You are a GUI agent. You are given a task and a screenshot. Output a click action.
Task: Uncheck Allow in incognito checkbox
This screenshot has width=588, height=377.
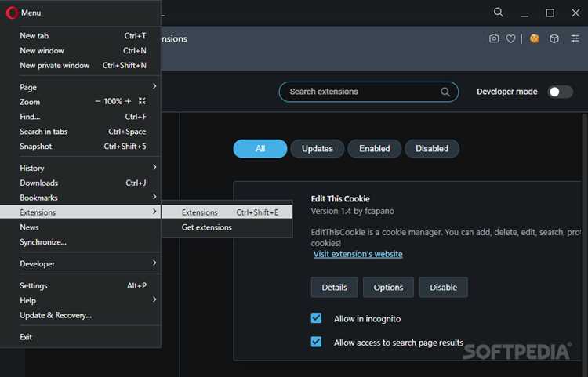316,318
